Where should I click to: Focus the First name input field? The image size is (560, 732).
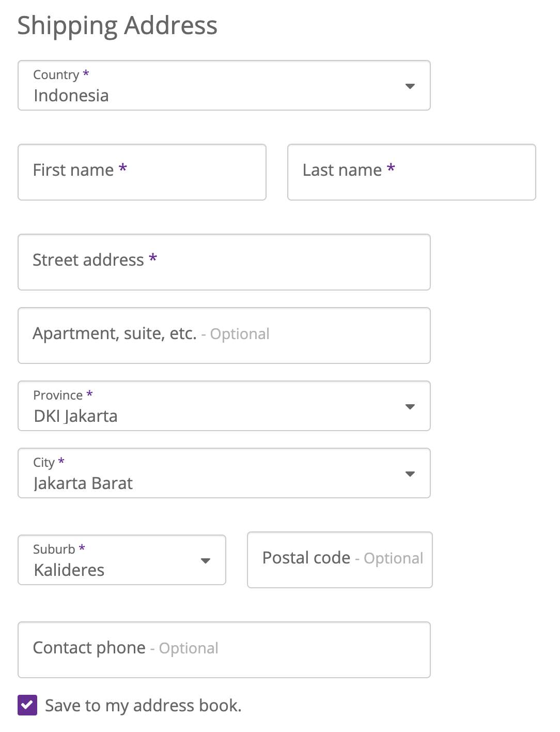pos(142,172)
